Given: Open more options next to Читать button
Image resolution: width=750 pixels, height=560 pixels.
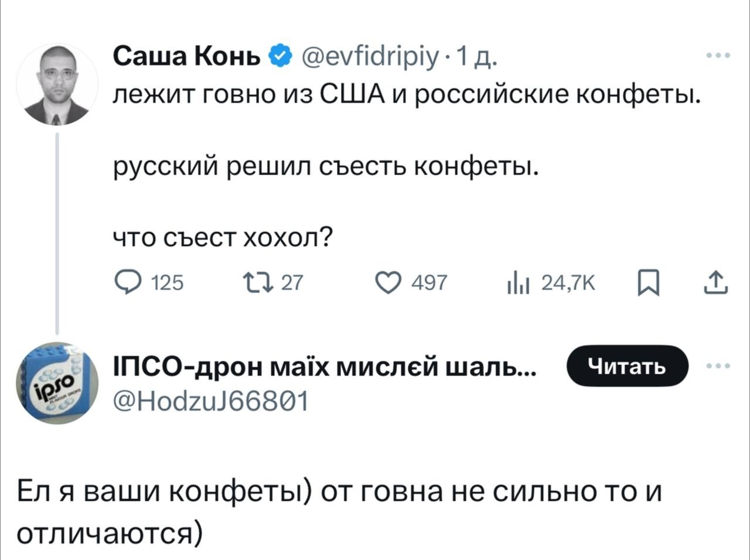Looking at the screenshot, I should pos(718,366).
